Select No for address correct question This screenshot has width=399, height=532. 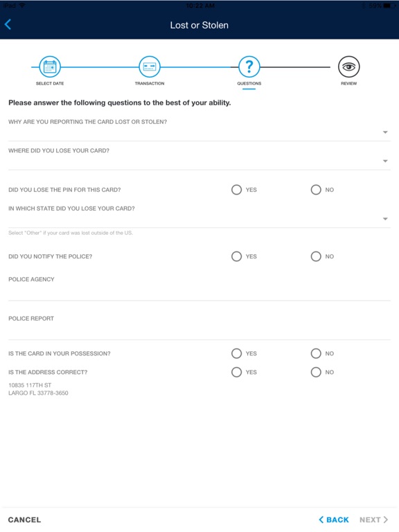316,372
